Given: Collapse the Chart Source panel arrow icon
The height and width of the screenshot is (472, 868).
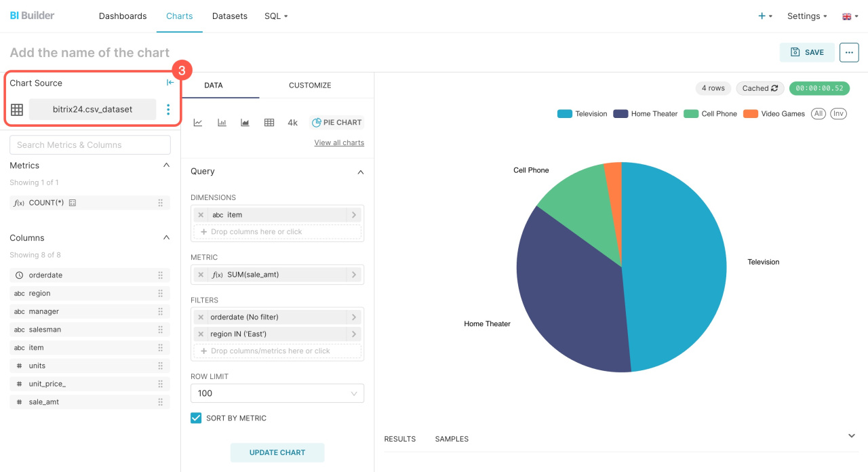Looking at the screenshot, I should click(170, 83).
